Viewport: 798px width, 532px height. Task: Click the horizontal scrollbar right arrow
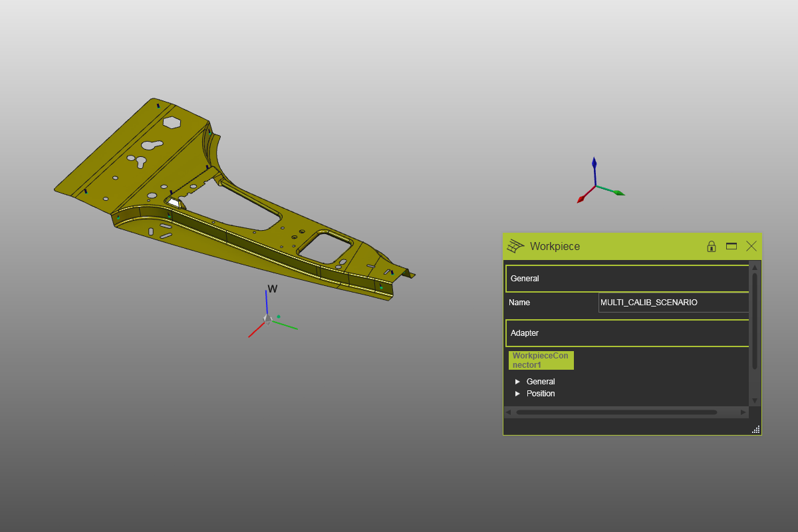(743, 412)
